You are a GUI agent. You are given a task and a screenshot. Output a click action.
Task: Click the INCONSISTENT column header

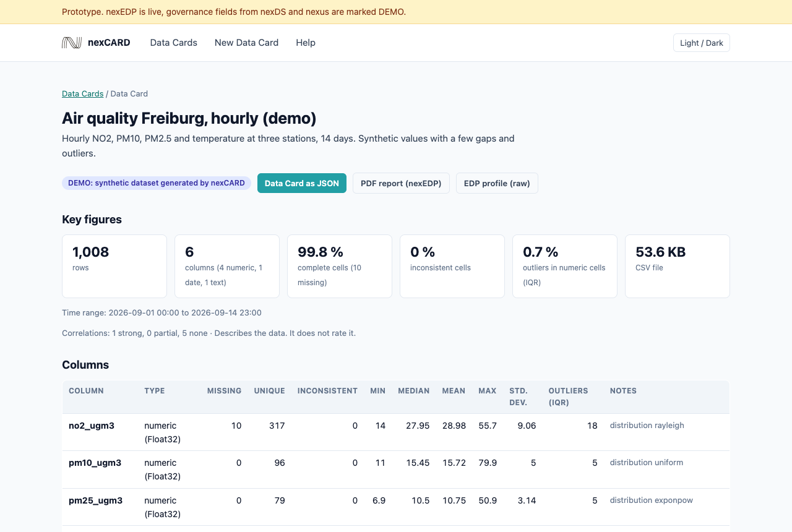click(x=327, y=391)
